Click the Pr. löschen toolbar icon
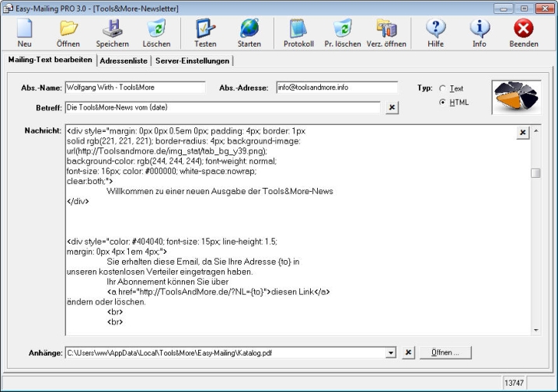 (342, 33)
